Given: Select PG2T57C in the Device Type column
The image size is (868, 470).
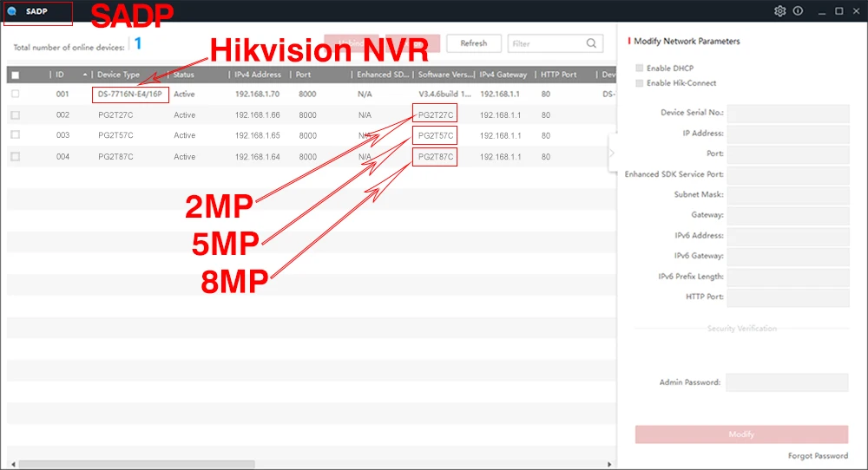Looking at the screenshot, I should click(115, 135).
